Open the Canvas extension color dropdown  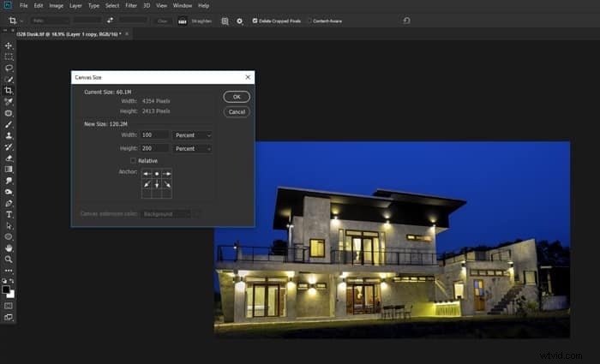point(166,214)
